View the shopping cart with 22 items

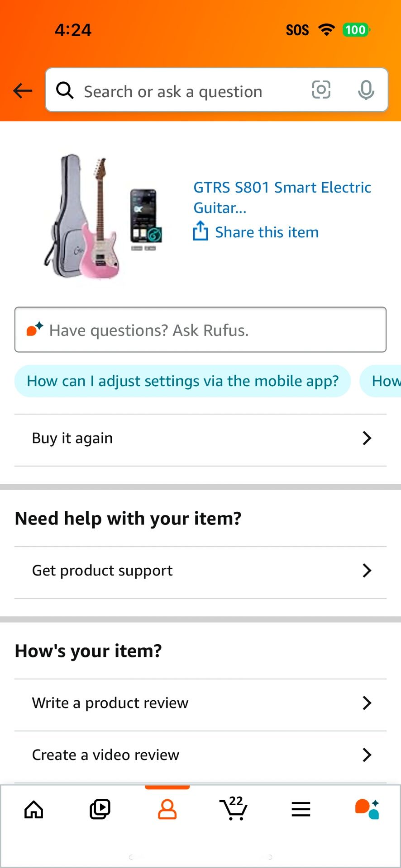tap(234, 809)
